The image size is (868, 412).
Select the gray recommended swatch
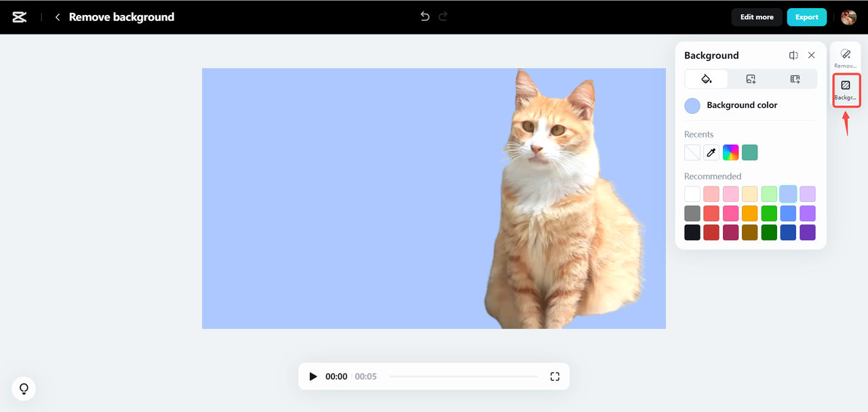click(x=692, y=213)
